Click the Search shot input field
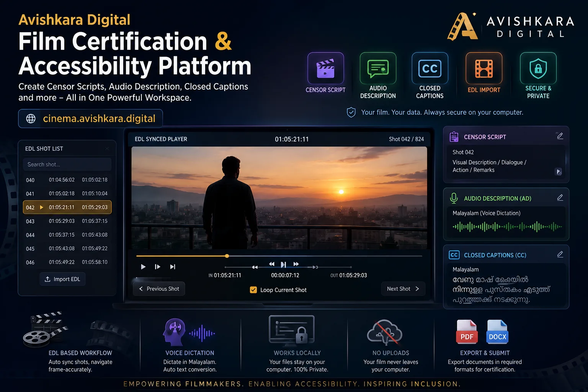588x392 pixels. coord(67,164)
